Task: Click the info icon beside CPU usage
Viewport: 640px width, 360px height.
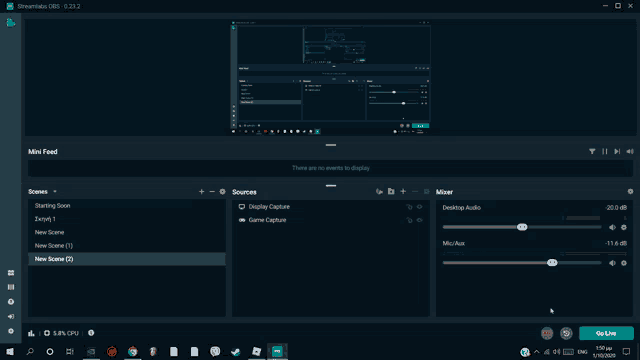Action: point(91,333)
